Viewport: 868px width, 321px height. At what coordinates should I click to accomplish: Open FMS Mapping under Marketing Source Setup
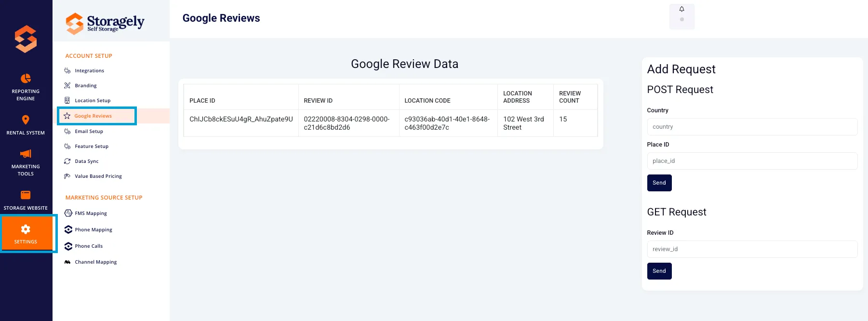(x=91, y=214)
